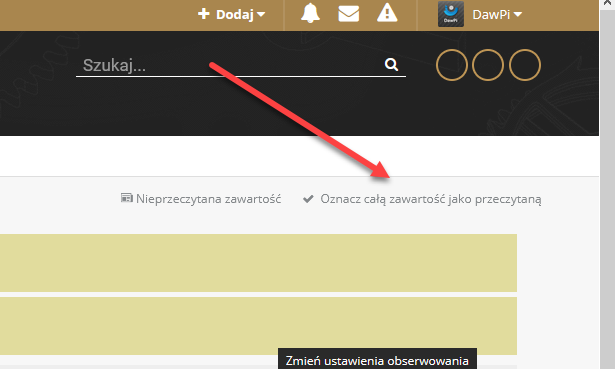Click the magnifier search icon
This screenshot has height=369, width=615.
(391, 64)
